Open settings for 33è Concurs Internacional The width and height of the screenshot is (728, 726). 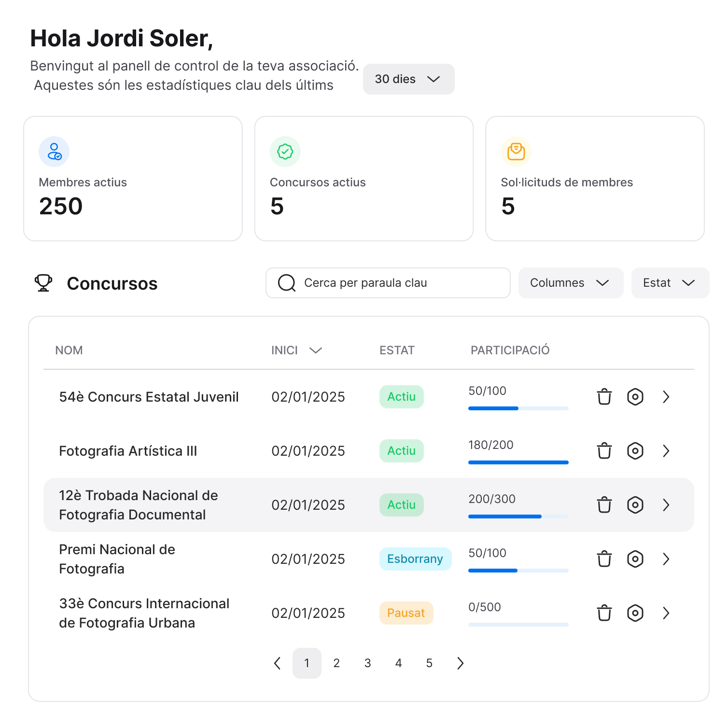coord(635,613)
